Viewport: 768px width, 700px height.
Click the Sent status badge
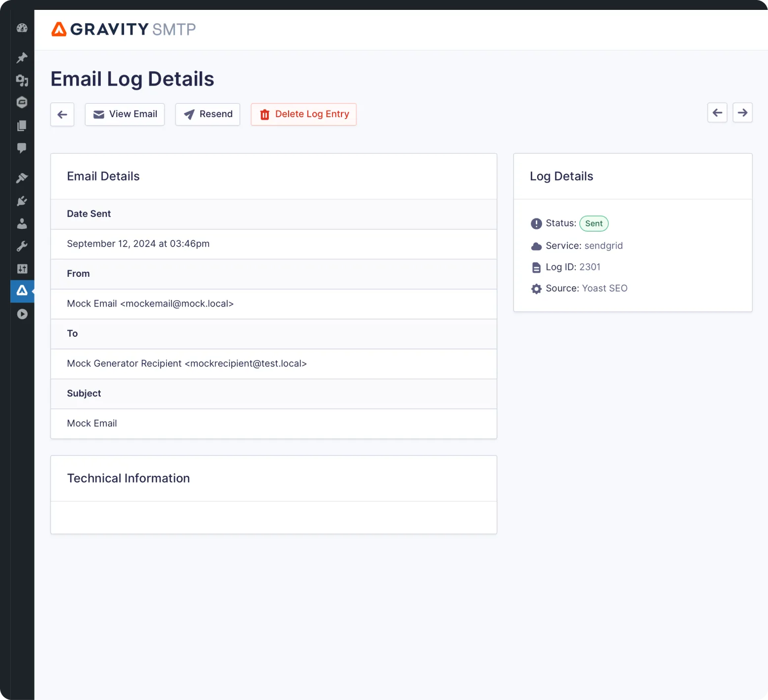(x=594, y=223)
